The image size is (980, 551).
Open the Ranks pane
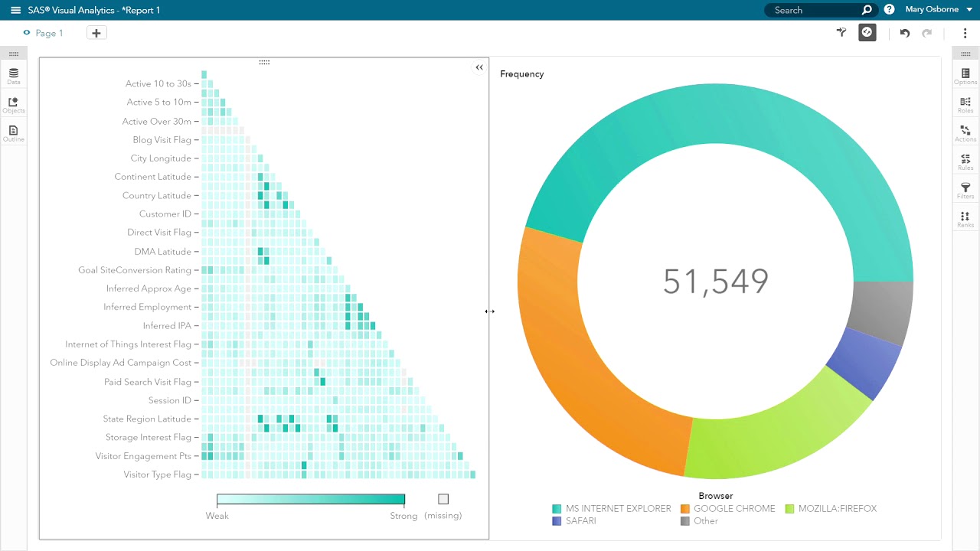tap(965, 220)
